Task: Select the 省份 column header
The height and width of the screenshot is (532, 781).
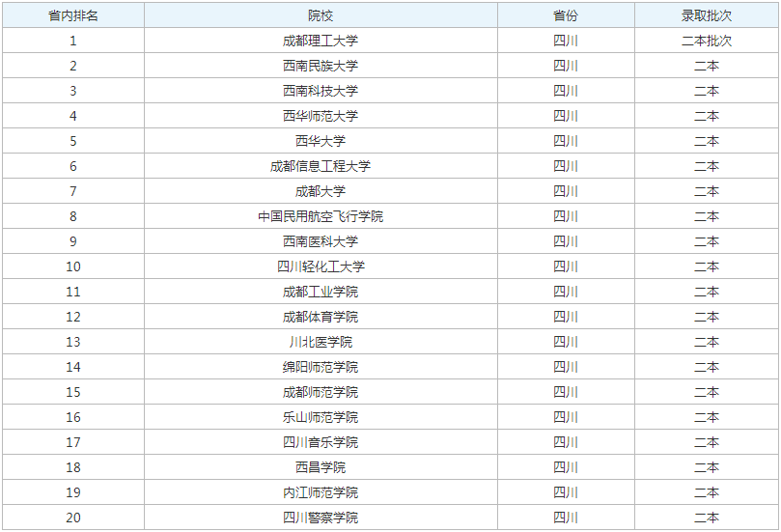Action: [x=566, y=15]
